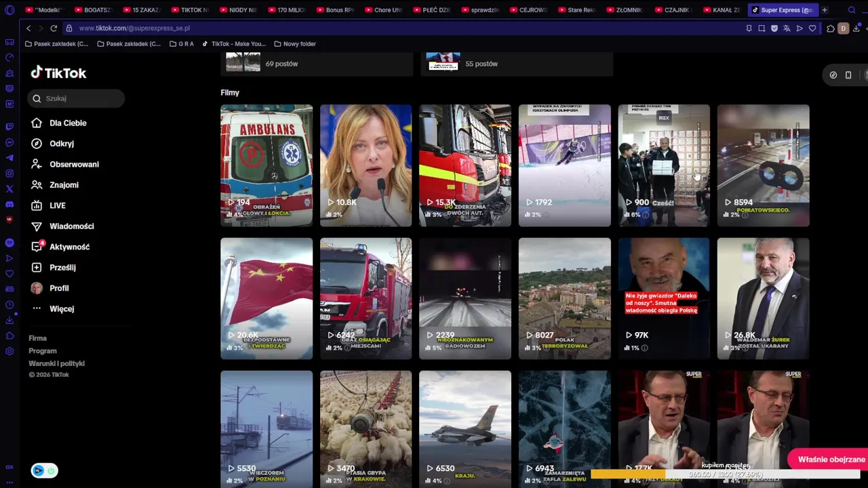868x488 pixels.
Task: Open the 97K views 'Nie żyje gwiazdor' video
Action: 664,298
